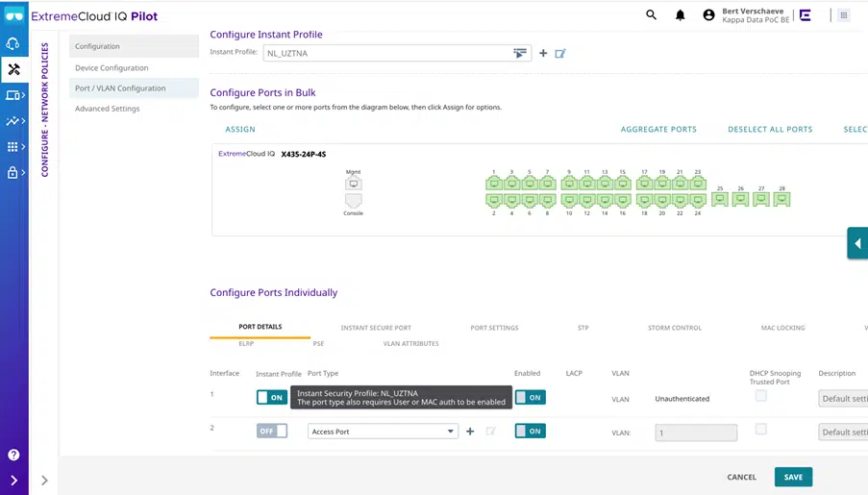Toggle Enabled switch for interface 1

(531, 398)
